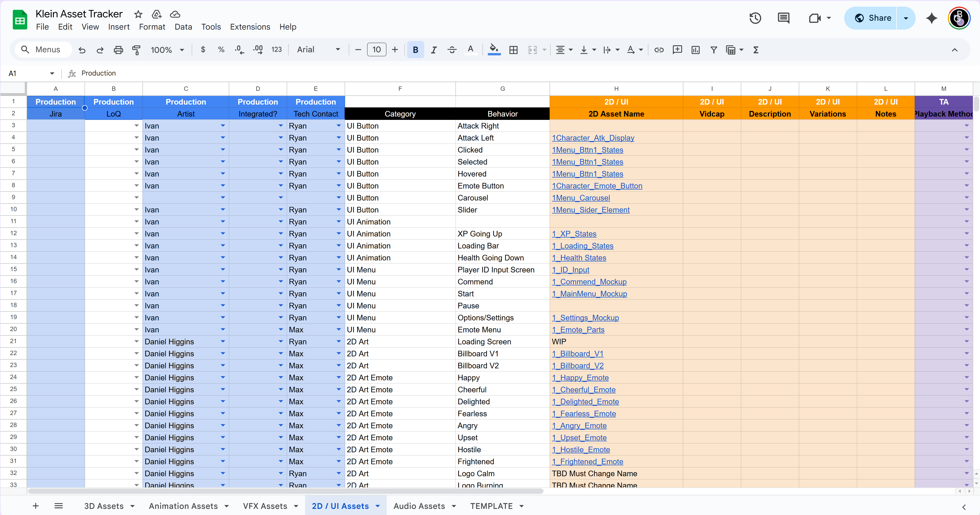Switch to VFX Assets sheet tab
The image size is (980, 515).
[x=265, y=506]
